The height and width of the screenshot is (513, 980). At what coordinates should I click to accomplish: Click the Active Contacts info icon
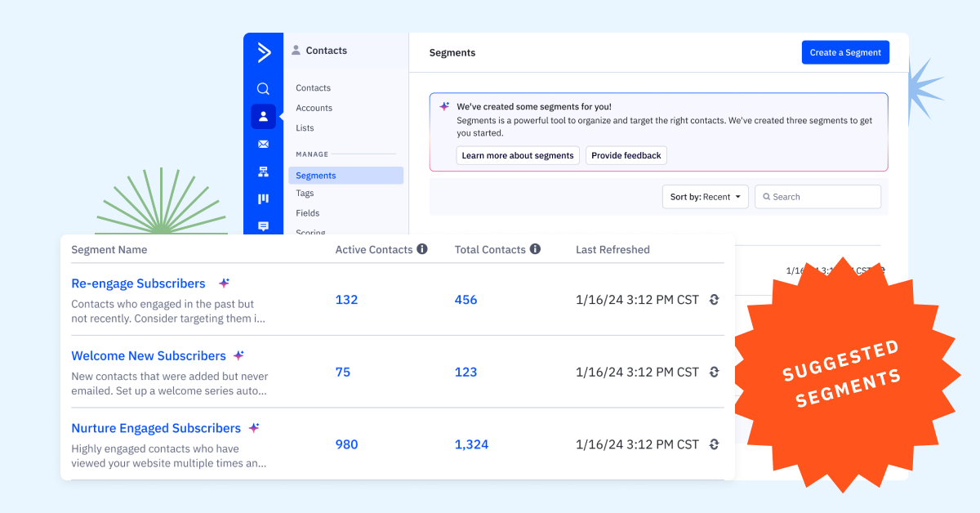422,249
